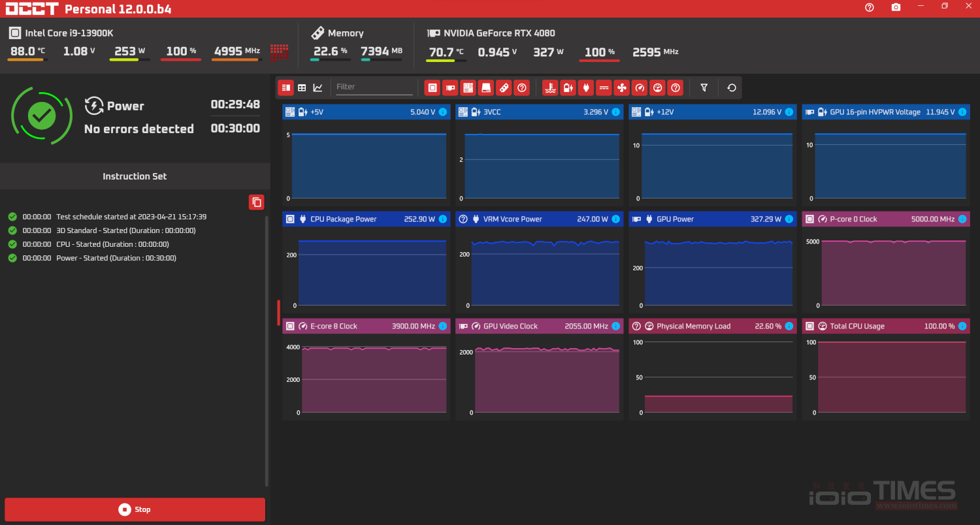Open info for P-core 0 Clock
This screenshot has width=980, height=525.
click(x=962, y=219)
